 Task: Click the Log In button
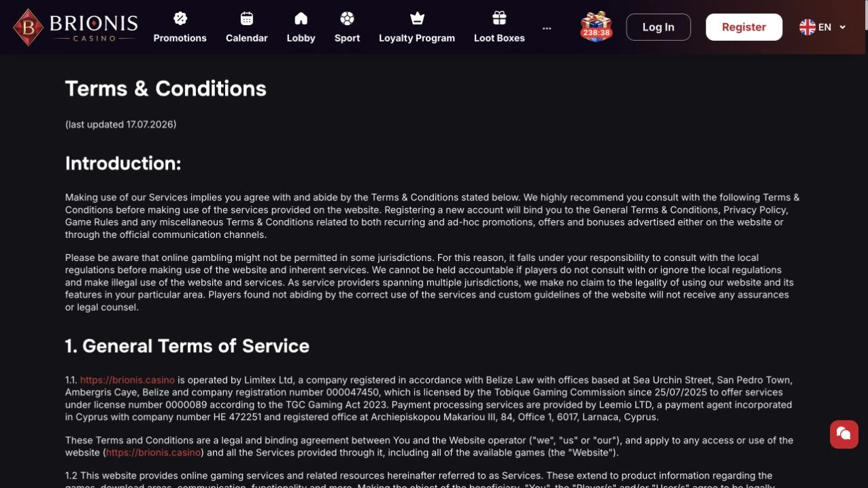point(658,27)
